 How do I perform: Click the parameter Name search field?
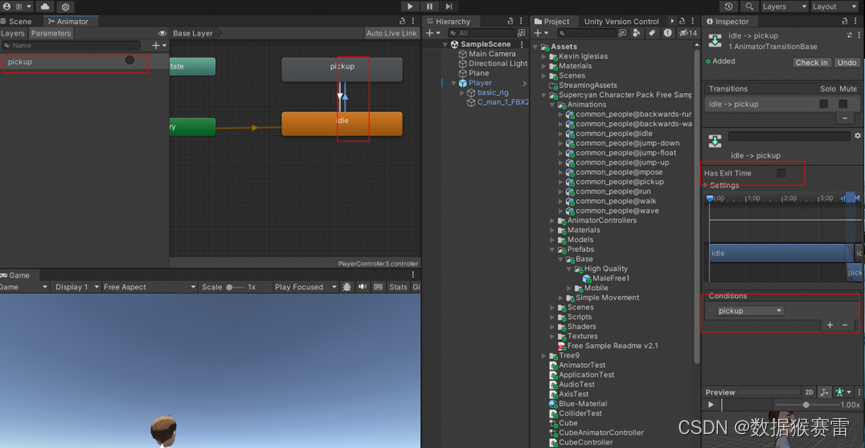pos(71,46)
